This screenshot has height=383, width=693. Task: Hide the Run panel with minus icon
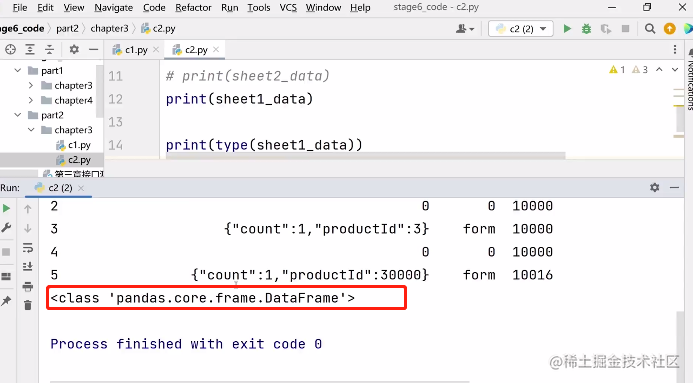tap(674, 187)
